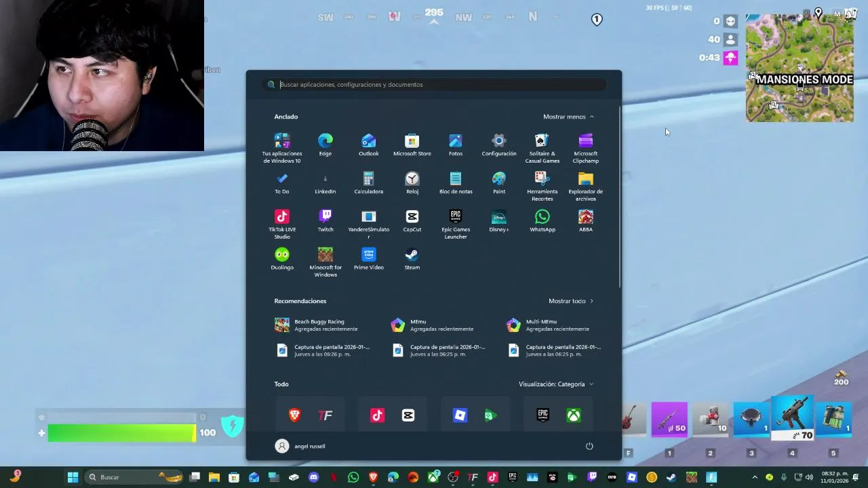
Task: Launch Minecraft for Windows pinned app
Action: [x=325, y=262]
